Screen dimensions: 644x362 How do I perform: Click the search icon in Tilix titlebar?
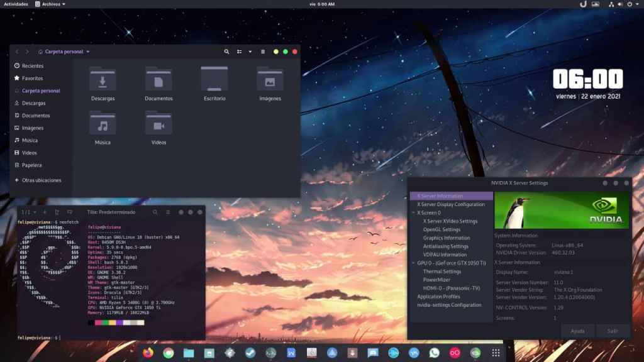[x=154, y=212]
